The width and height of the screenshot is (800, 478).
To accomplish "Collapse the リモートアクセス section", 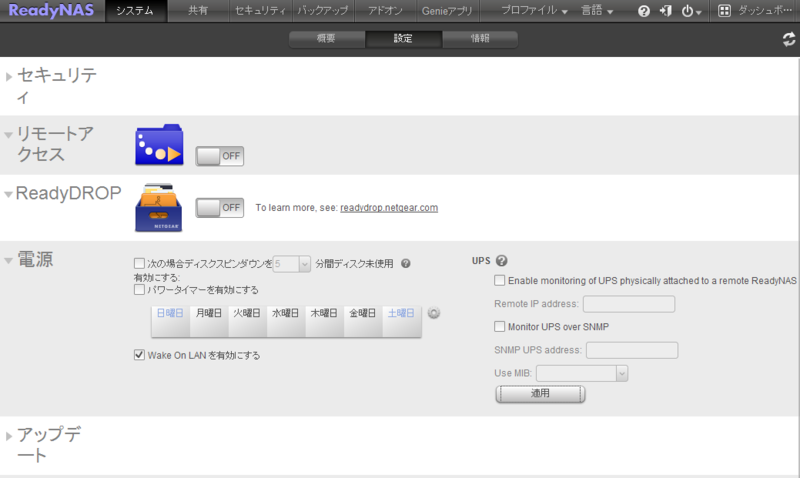I will 9,135.
